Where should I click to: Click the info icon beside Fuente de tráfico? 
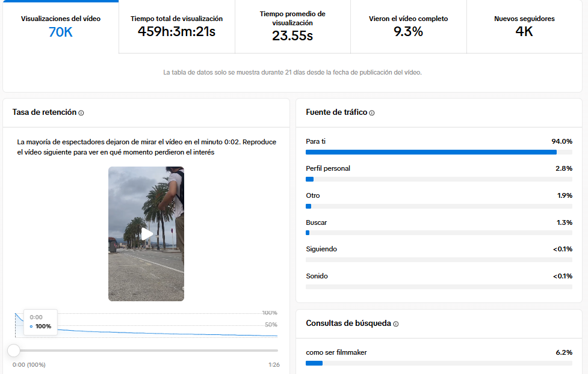(x=372, y=112)
